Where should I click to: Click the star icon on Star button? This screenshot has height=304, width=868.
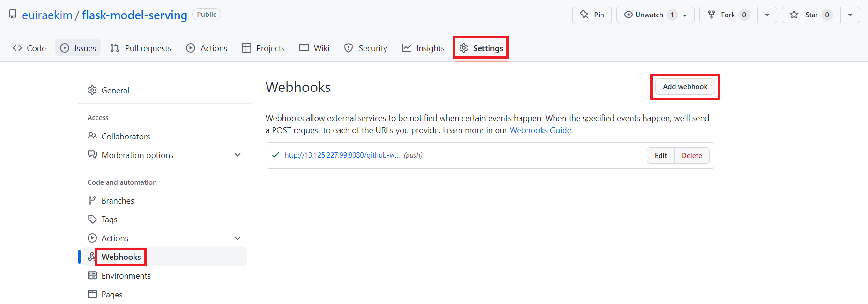794,15
